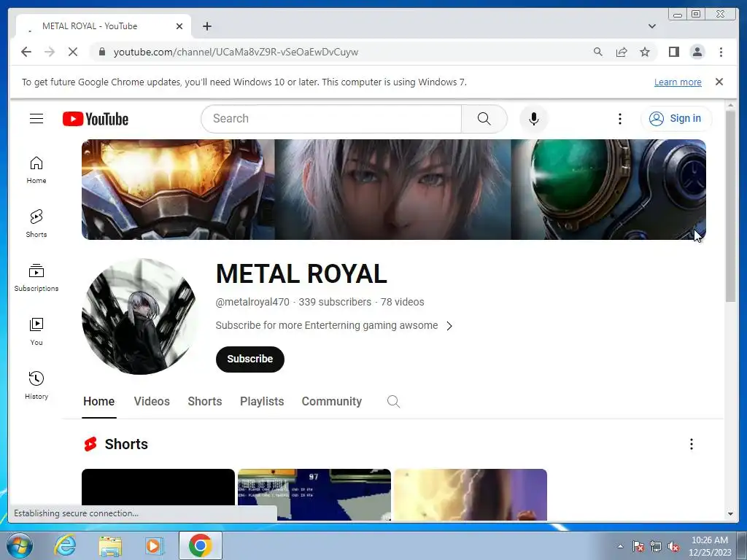This screenshot has height=560, width=747.
Task: Open the Playlists tab
Action: point(262,402)
